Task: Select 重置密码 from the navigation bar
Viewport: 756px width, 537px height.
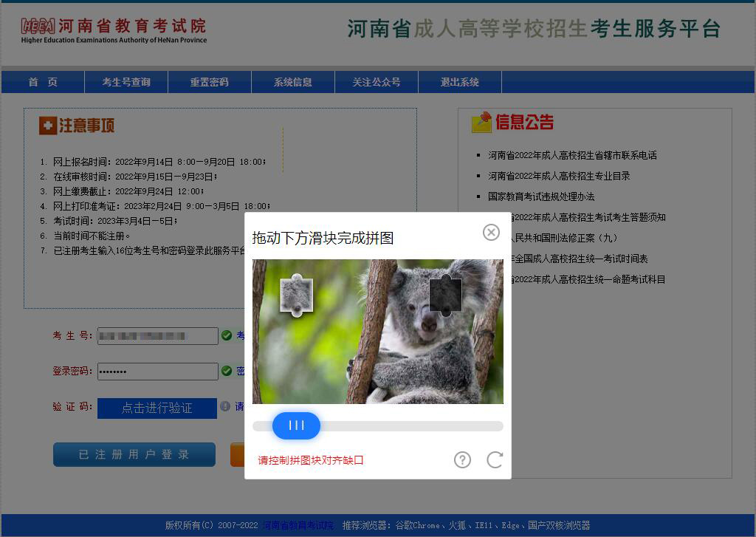Action: 210,82
